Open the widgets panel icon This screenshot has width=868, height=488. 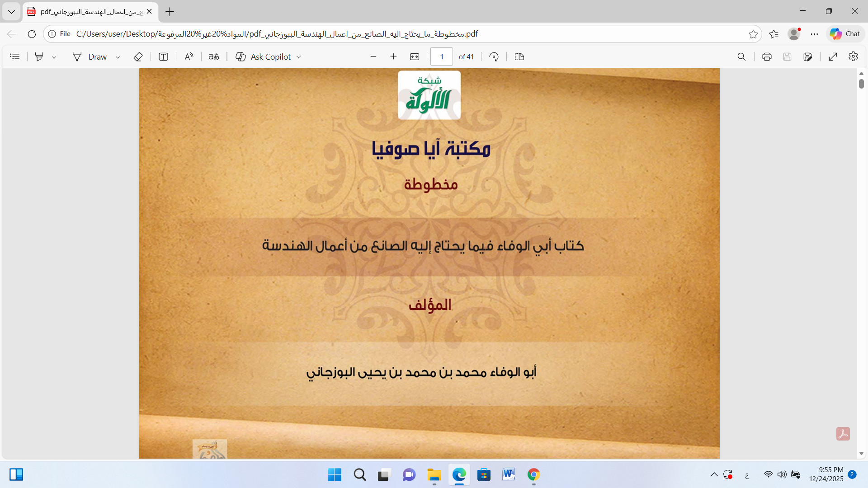pos(16,474)
